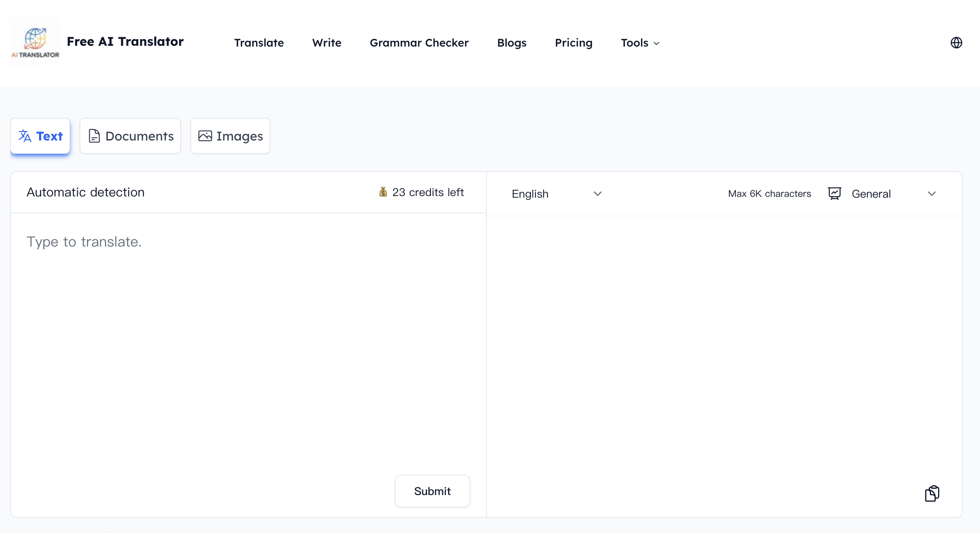Click the picture icon on Images tab
The image size is (980, 533).
[205, 136]
